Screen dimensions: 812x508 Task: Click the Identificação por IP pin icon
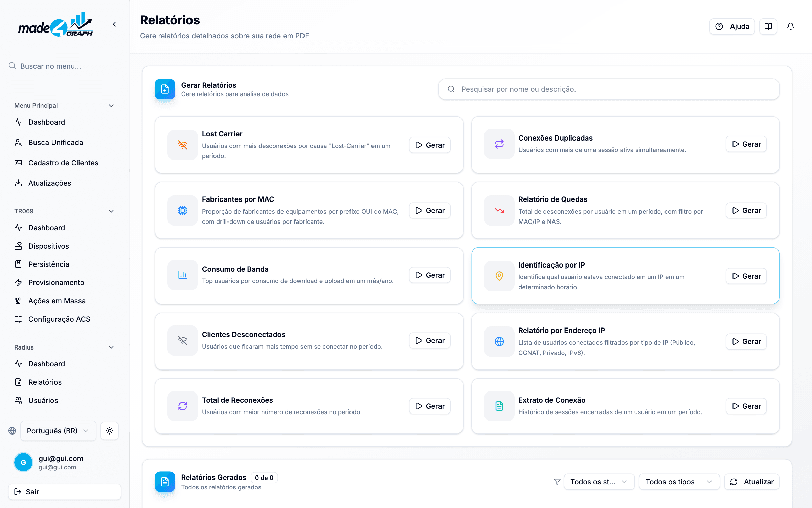499,276
